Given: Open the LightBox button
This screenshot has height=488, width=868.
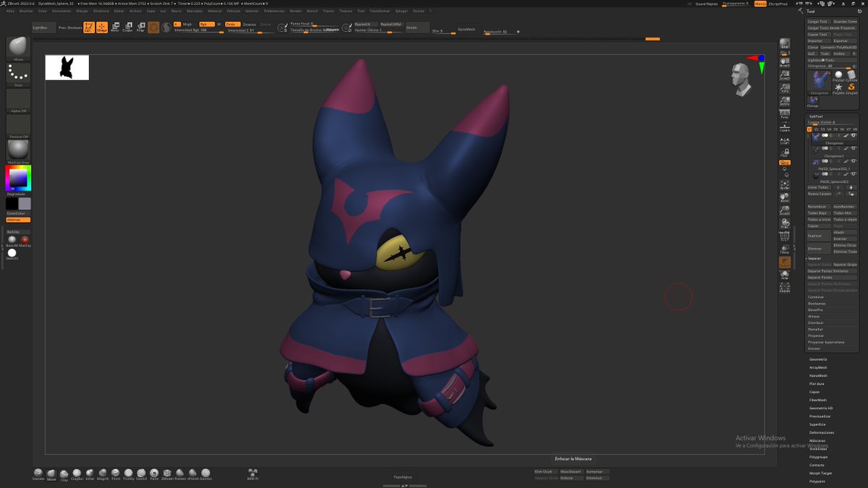Looking at the screenshot, I should coord(43,27).
